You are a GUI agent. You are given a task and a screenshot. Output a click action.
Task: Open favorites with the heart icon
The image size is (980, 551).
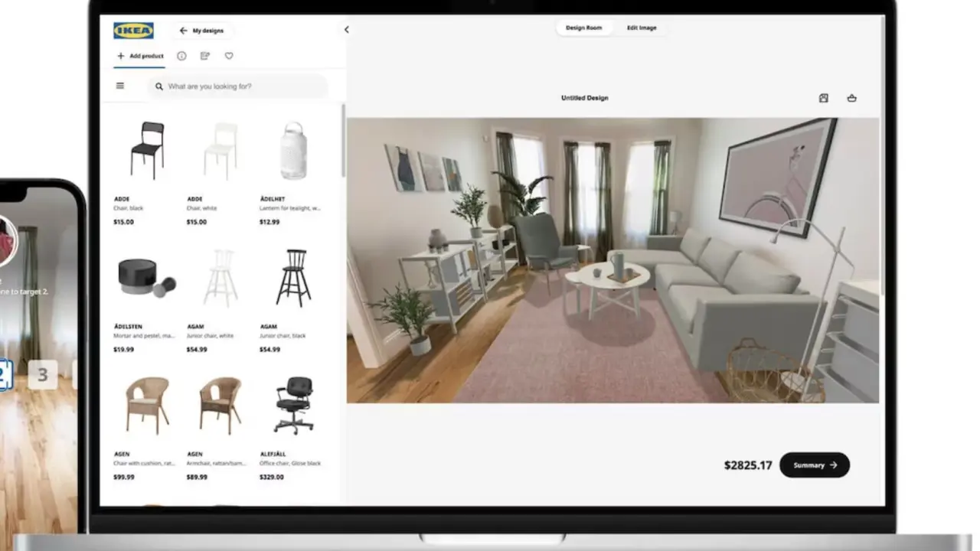tap(229, 56)
